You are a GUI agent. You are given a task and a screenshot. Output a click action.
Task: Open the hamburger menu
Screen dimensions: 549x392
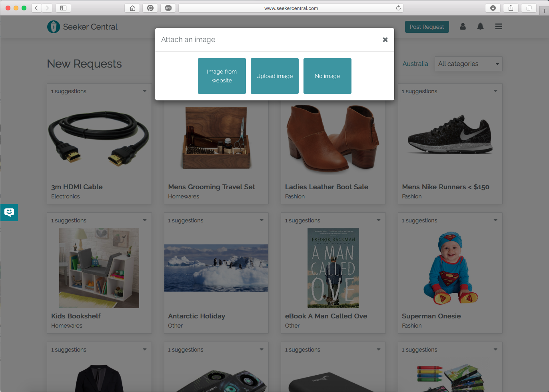[498, 26]
